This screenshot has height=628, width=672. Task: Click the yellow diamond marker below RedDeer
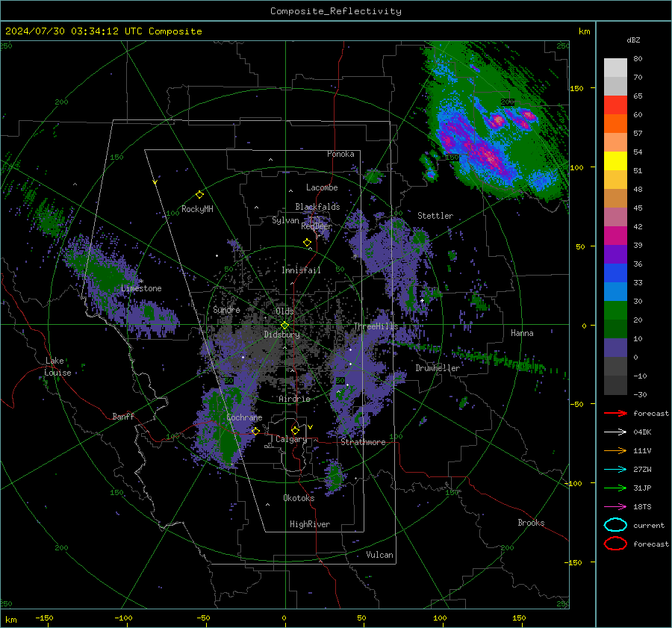click(307, 243)
